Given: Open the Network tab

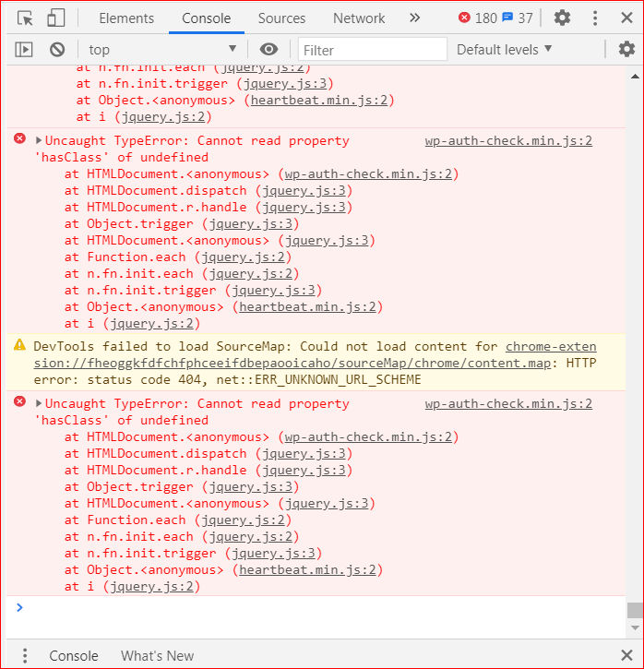Looking at the screenshot, I should tap(359, 18).
